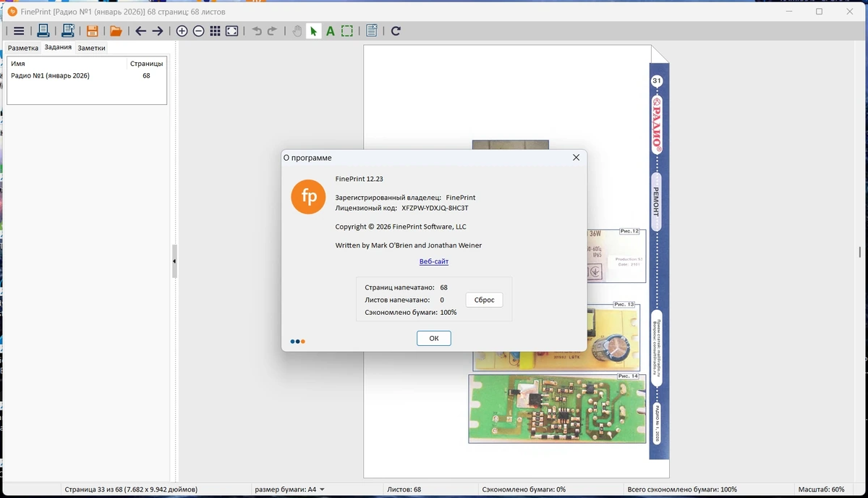Click the document notes page icon
This screenshot has width=868, height=498.
[x=371, y=31]
